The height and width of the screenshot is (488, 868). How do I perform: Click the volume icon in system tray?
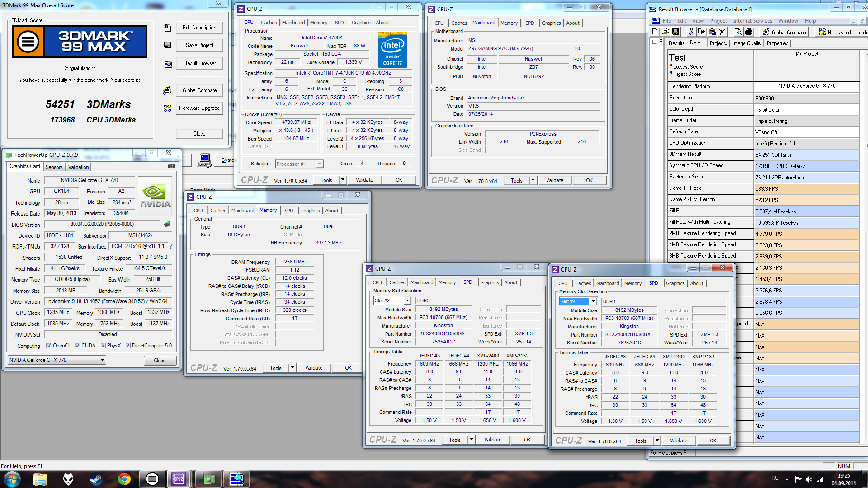pos(809,479)
